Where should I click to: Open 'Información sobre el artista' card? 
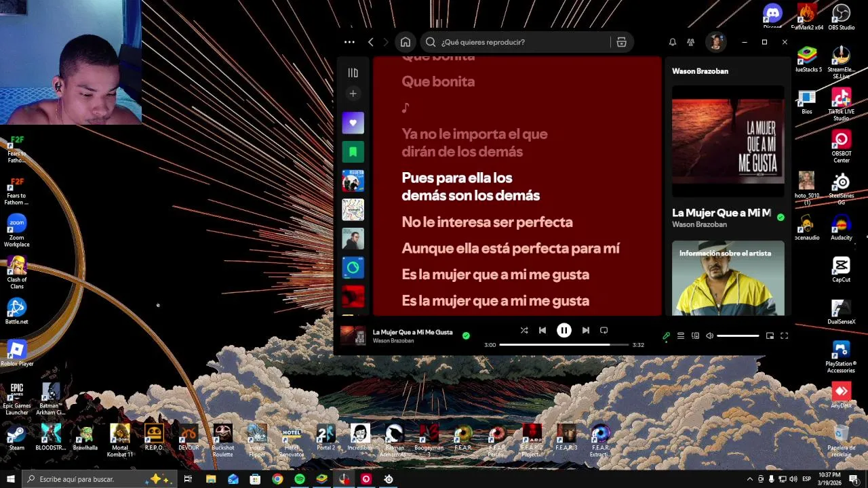tap(728, 278)
